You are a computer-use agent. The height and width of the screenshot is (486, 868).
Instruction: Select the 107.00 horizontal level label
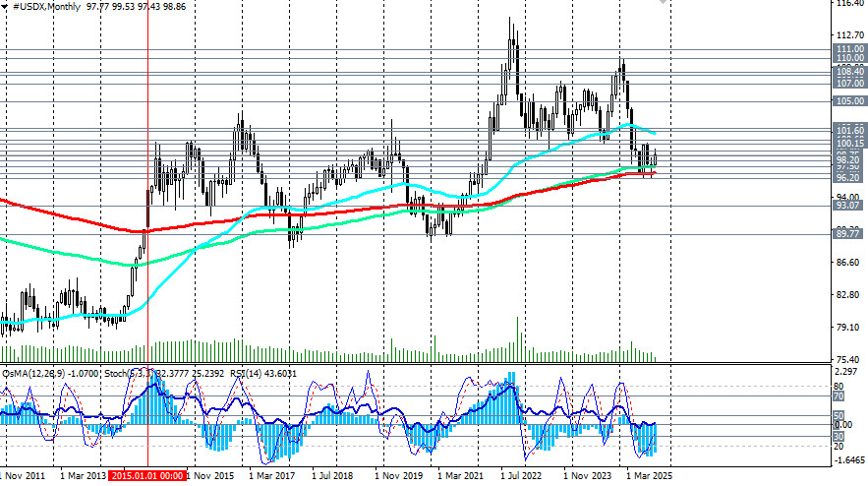[x=850, y=83]
